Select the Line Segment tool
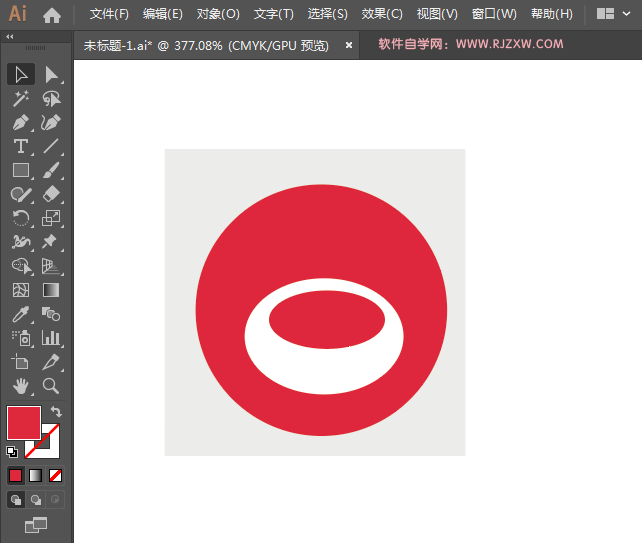The width and height of the screenshot is (642, 543). click(52, 146)
